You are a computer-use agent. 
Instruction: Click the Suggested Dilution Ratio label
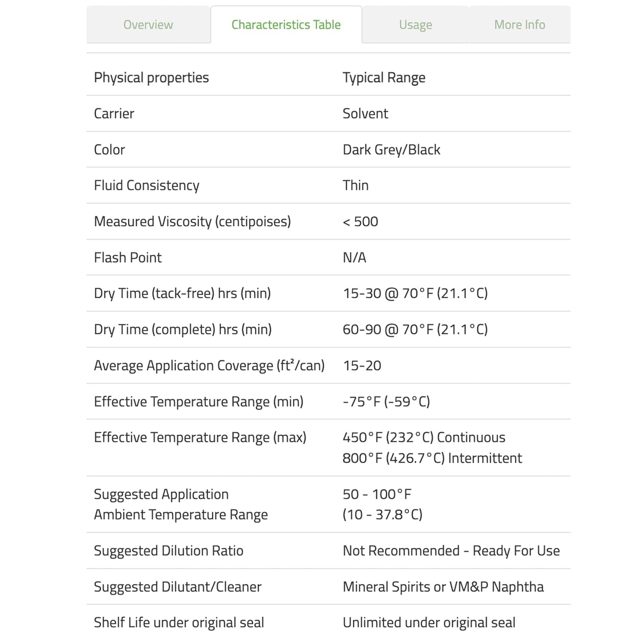pyautogui.click(x=168, y=551)
